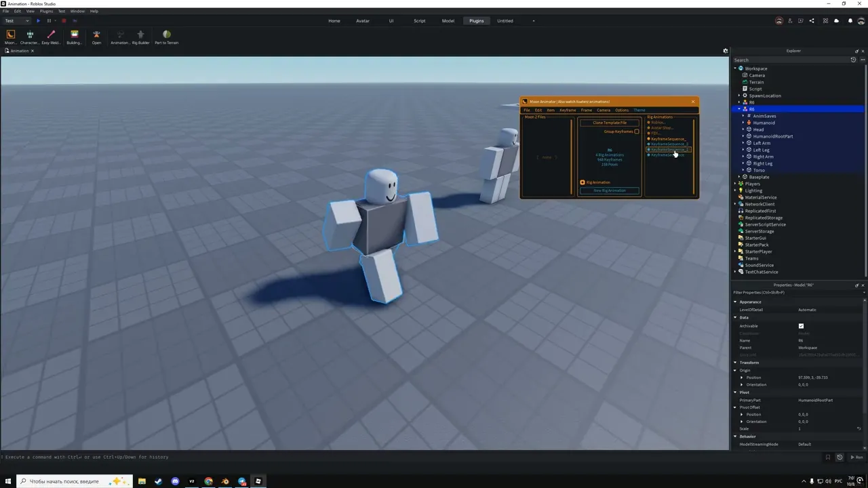
Task: Open the viewport settings gear icon
Action: click(x=725, y=51)
